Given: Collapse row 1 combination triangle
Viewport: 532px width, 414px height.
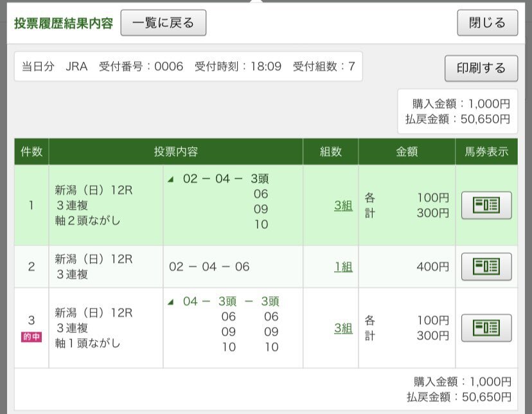Looking at the screenshot, I should [x=171, y=179].
